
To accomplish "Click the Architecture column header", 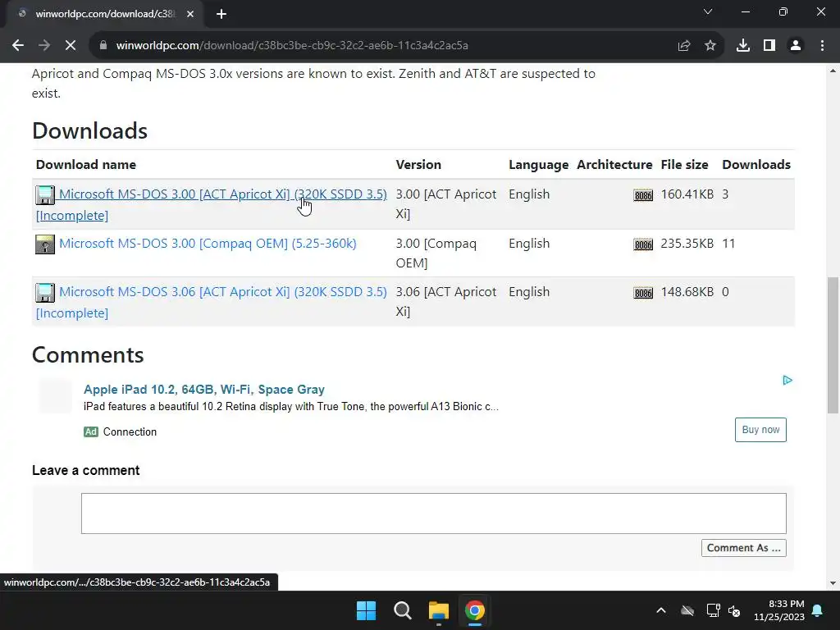I will [614, 164].
